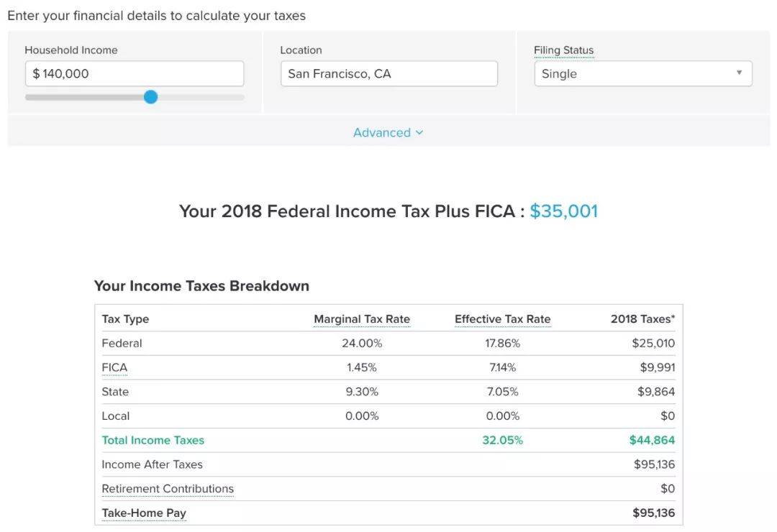Click the Advanced chevron icon
The height and width of the screenshot is (532, 777).
tap(419, 133)
